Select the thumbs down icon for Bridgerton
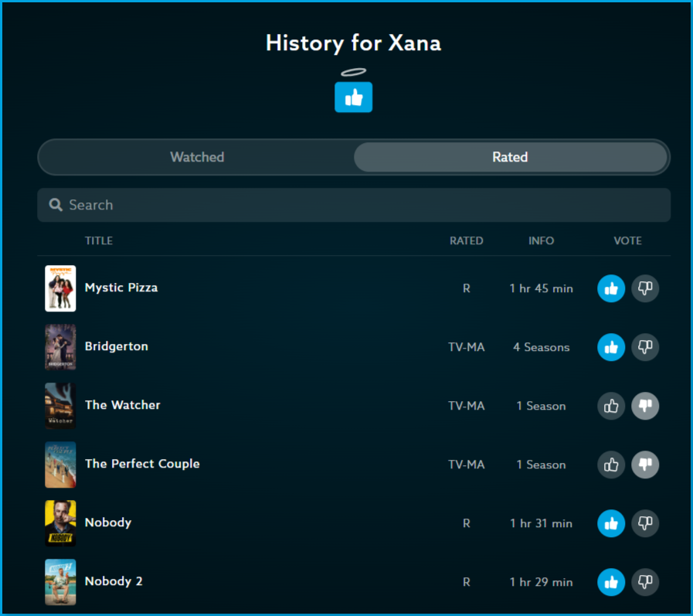The width and height of the screenshot is (693, 616). click(645, 347)
